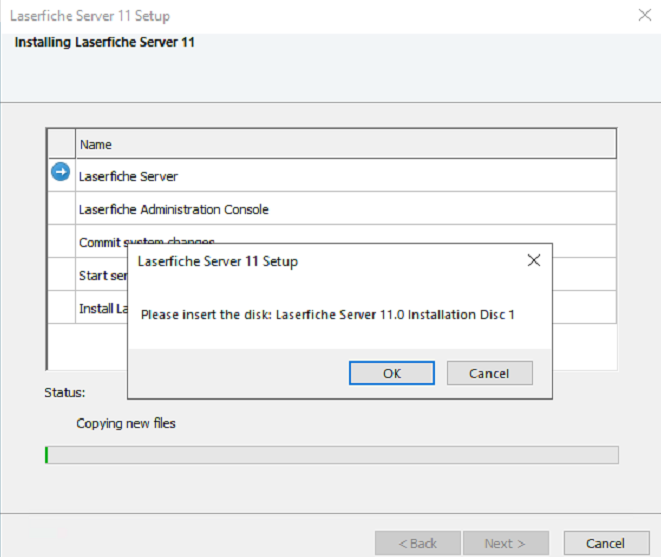Close the insert disk dialog with X

click(534, 261)
